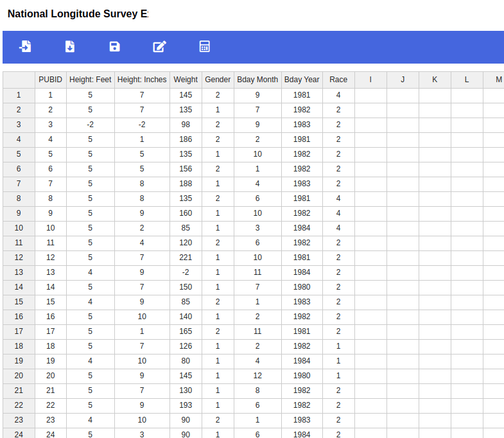Click Bday Month cell 9 in row 1
The width and height of the screenshot is (504, 438).
[257, 95]
